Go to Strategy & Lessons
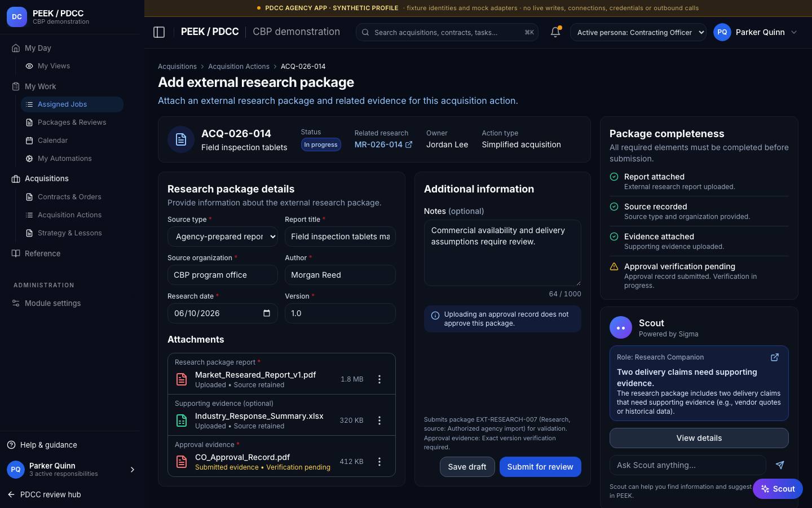Image resolution: width=812 pixels, height=508 pixels. 72,233
